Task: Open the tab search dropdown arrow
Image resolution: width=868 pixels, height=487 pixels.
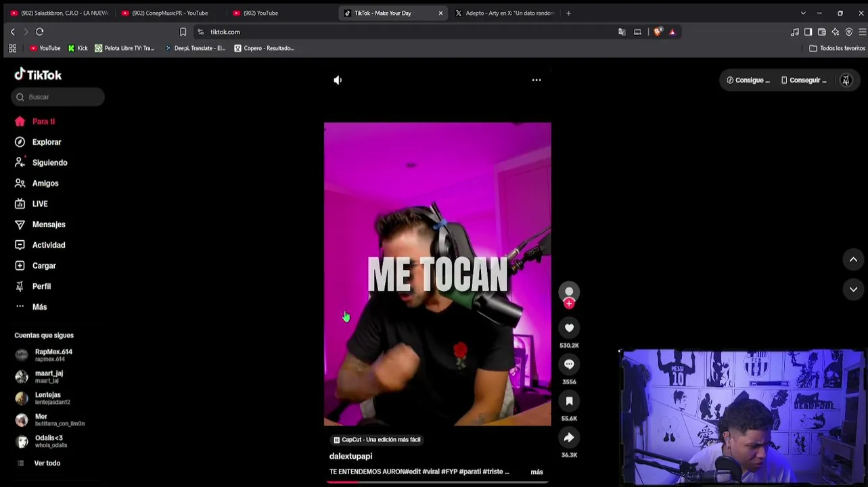Action: pos(803,13)
